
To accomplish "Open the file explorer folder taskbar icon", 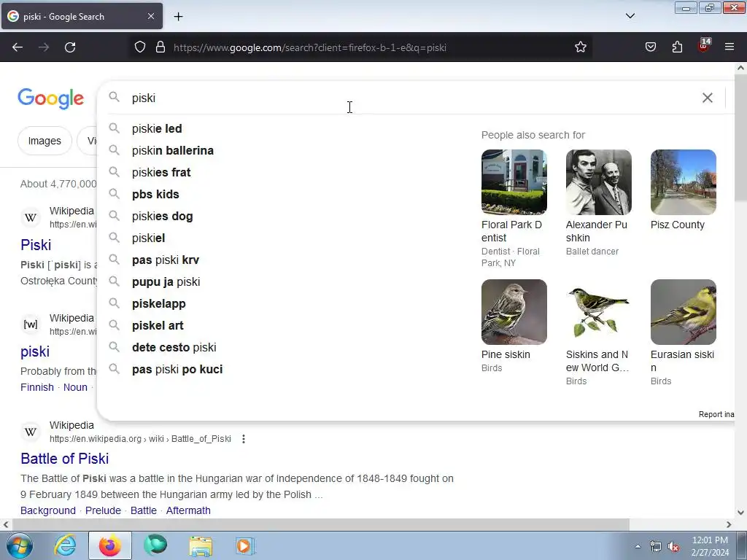I will click(x=201, y=546).
